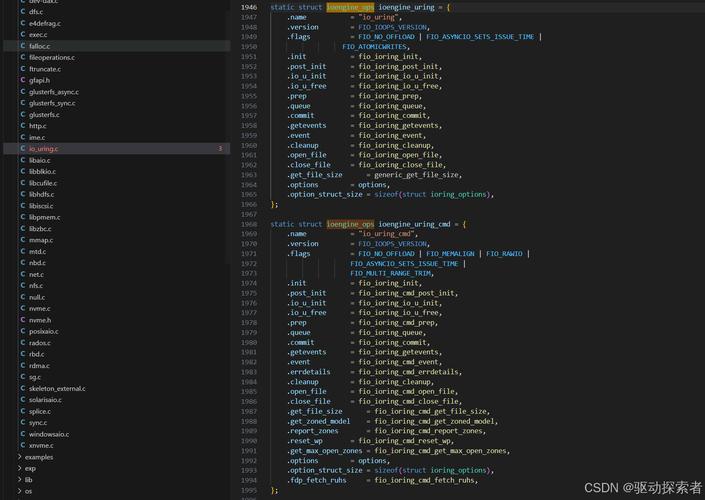705x500 pixels.
Task: Open glusterfs.c in the explorer
Action: (x=44, y=115)
